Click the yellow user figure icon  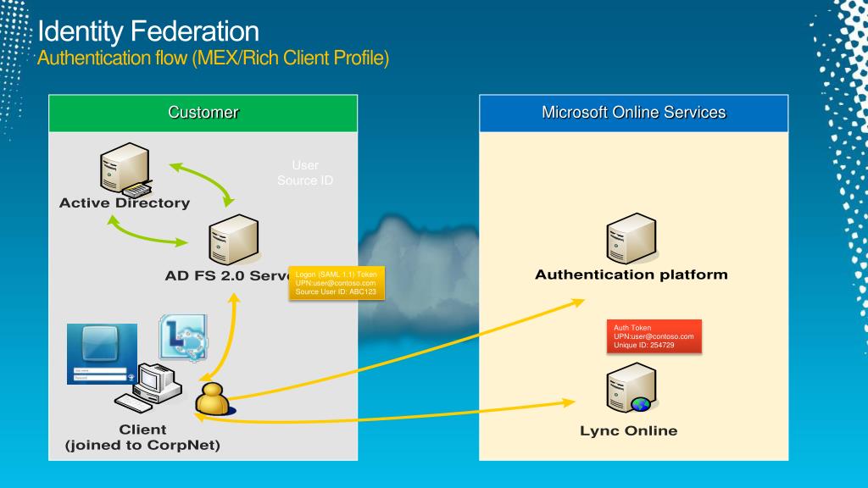pyautogui.click(x=214, y=398)
